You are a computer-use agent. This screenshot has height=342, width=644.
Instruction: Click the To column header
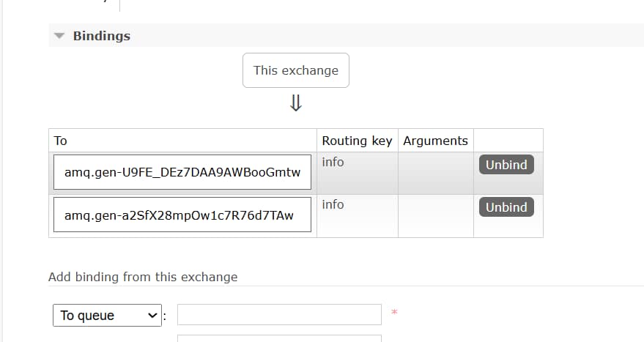tap(60, 141)
